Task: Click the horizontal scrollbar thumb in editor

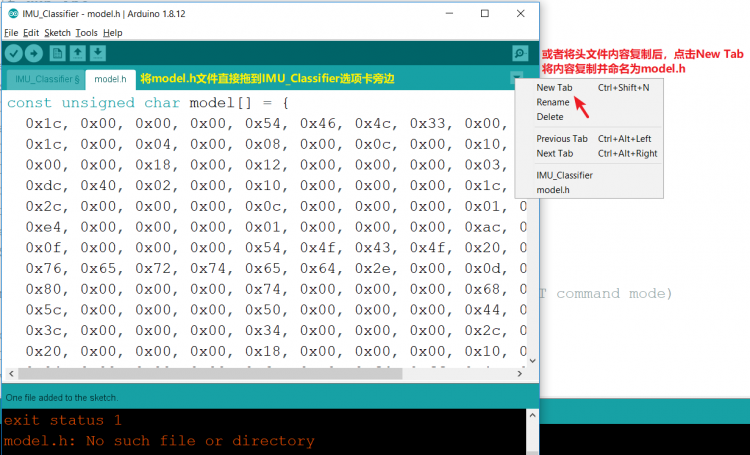Action: (x=210, y=374)
